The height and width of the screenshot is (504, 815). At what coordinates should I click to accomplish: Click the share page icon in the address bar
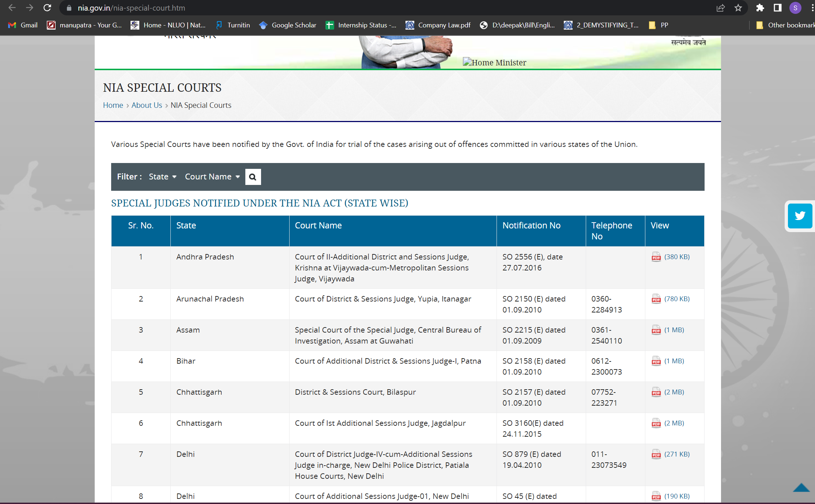720,8
